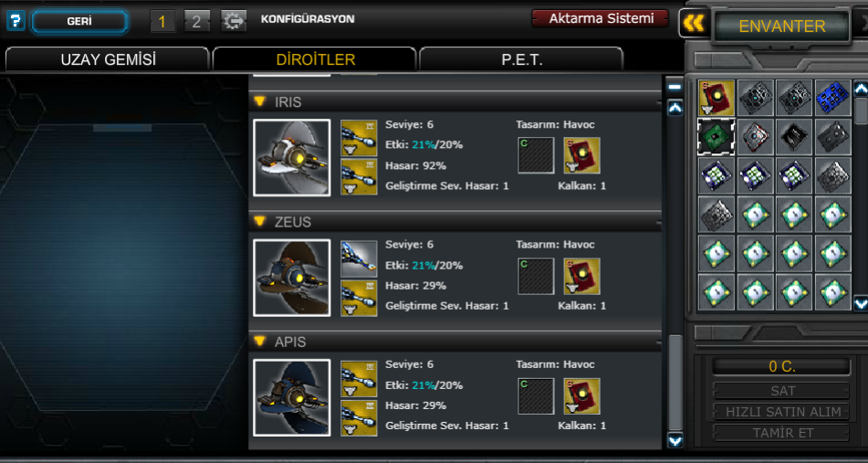Select the empty C slot in ZEUS
The width and height of the screenshot is (868, 463).
[536, 277]
